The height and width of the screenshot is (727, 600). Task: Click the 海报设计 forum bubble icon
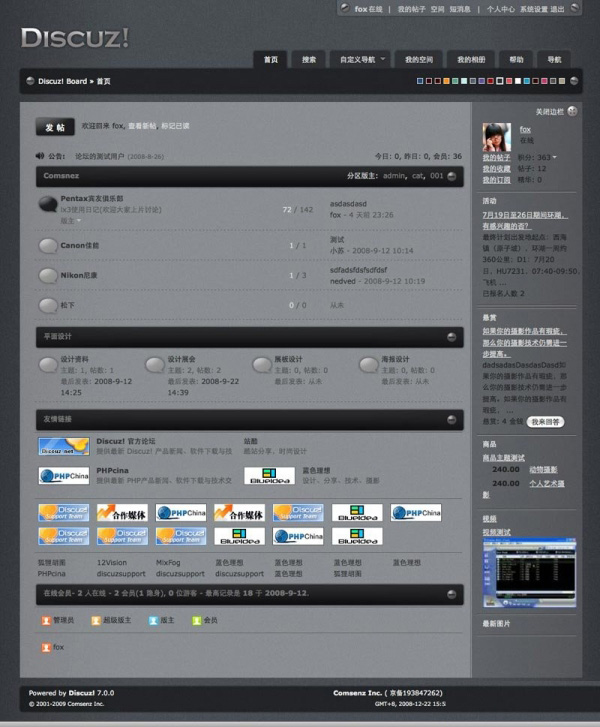click(368, 364)
